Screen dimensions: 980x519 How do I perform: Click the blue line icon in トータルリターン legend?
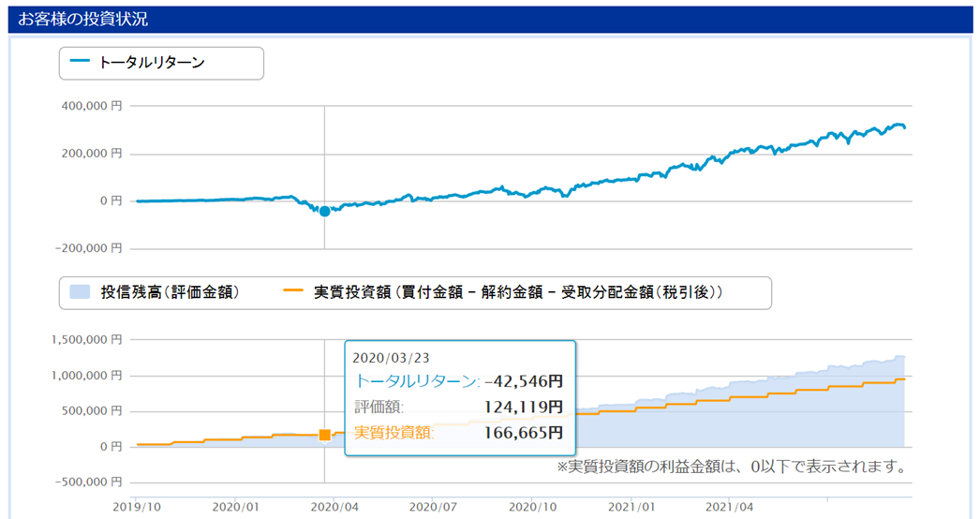pos(80,63)
